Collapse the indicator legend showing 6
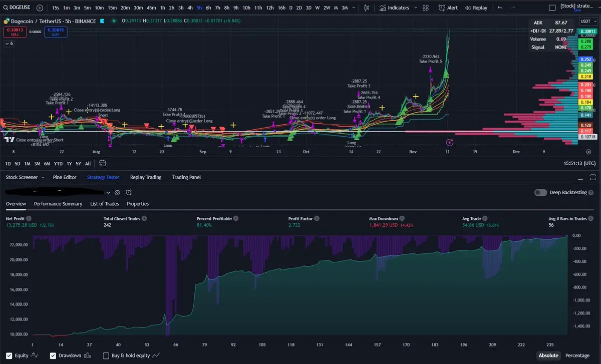Image resolution: width=601 pixels, height=364 pixels. tap(9, 44)
